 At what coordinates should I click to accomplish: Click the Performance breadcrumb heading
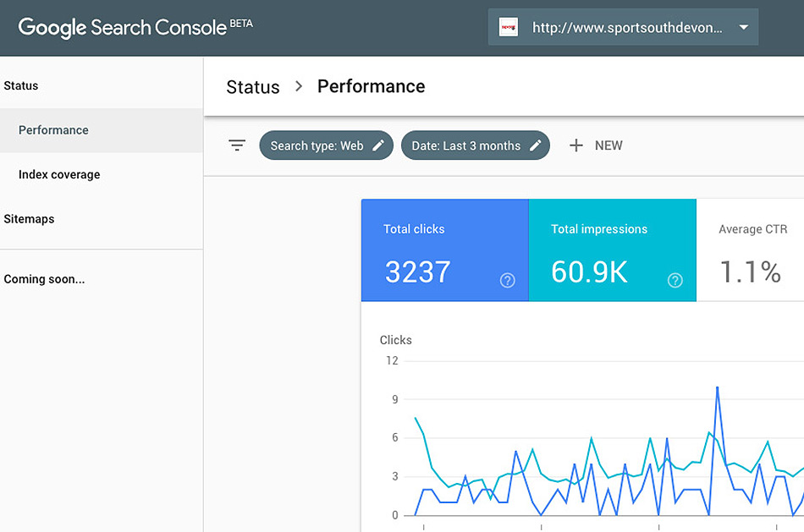coord(372,86)
